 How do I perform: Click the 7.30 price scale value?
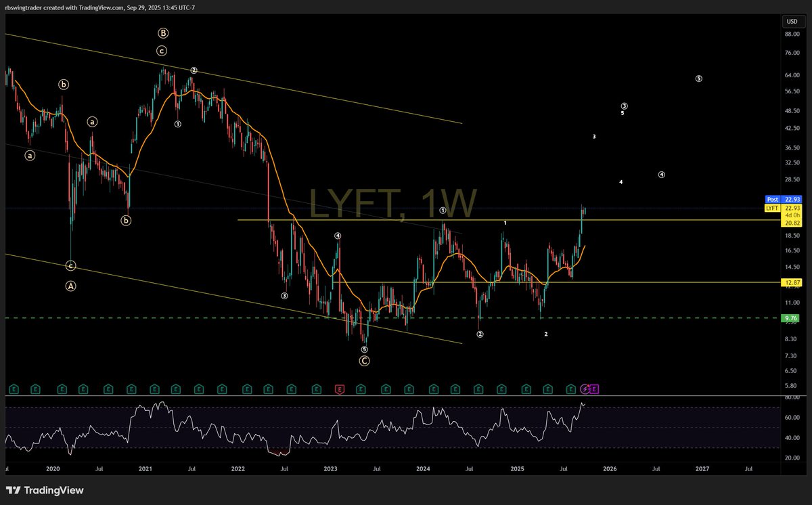[x=792, y=355]
